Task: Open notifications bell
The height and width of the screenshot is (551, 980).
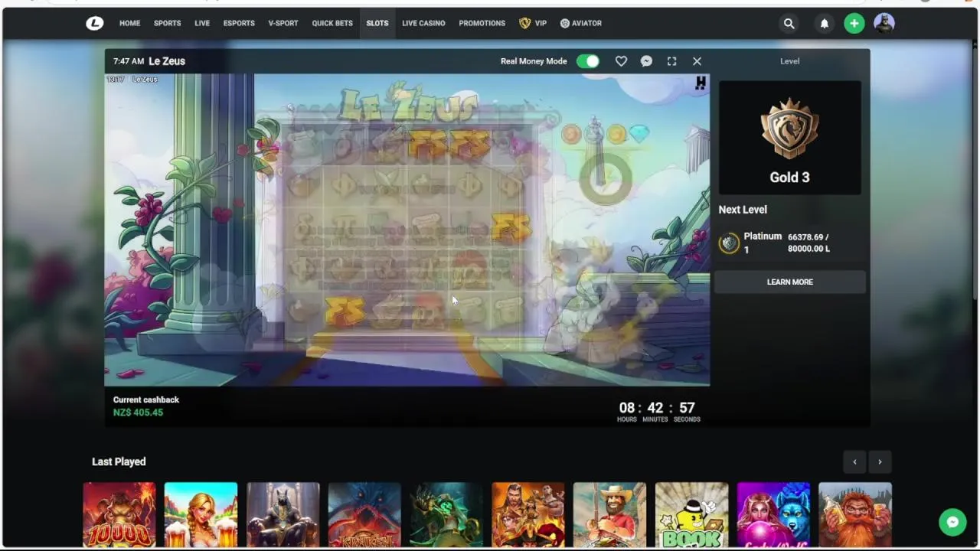Action: tap(825, 24)
